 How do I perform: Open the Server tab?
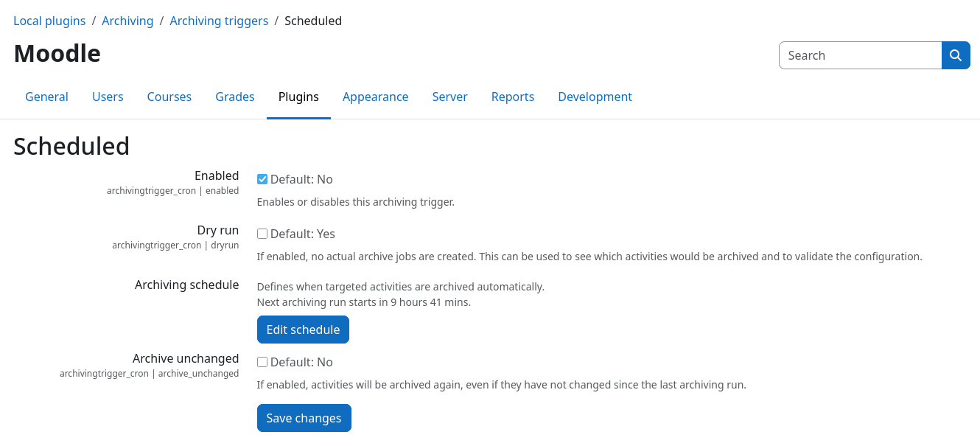(x=450, y=97)
